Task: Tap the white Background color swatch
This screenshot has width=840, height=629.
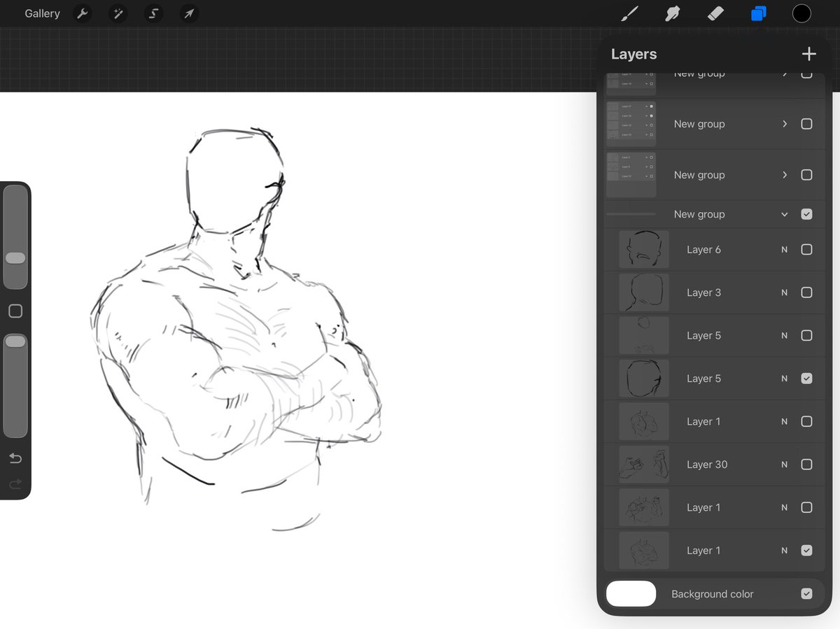Action: [631, 593]
